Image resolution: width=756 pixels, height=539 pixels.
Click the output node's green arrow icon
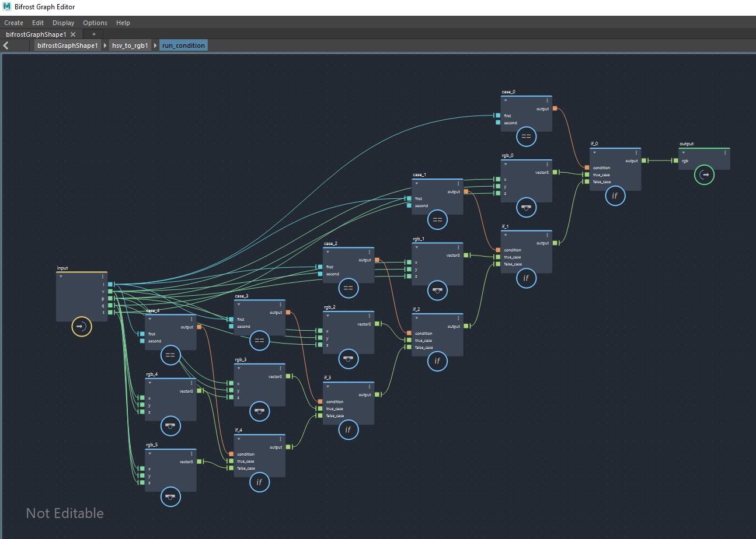point(704,174)
